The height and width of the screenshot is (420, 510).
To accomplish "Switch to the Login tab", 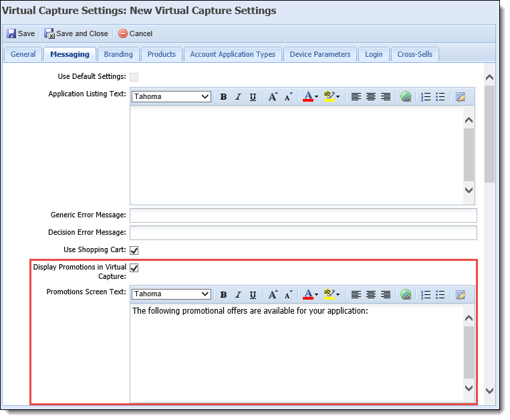I will [x=374, y=54].
